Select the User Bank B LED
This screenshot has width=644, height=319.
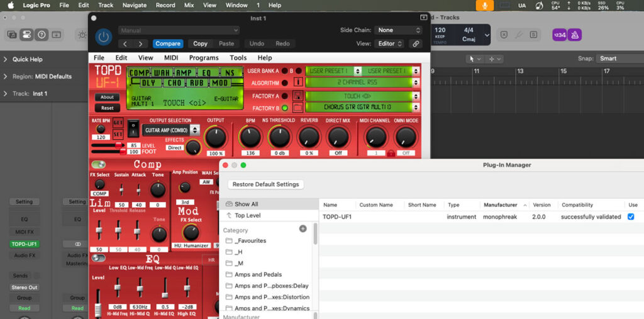[299, 71]
